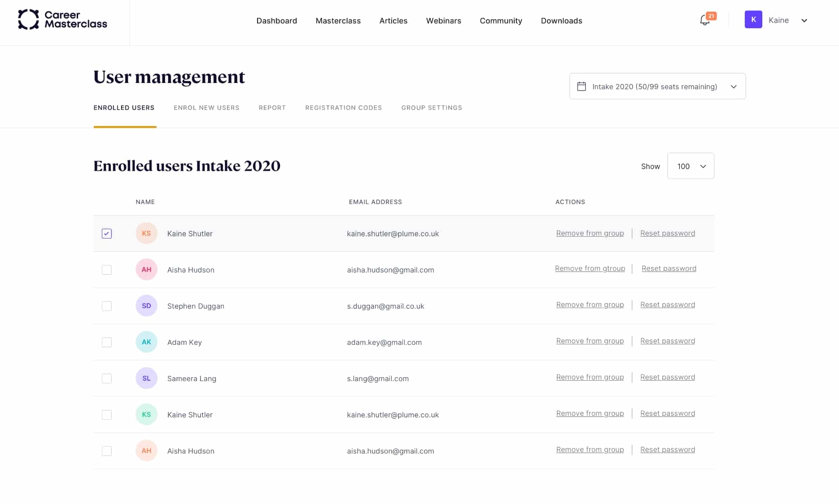Expand the Kaine account menu chevron
The width and height of the screenshot is (839, 504).
(804, 21)
